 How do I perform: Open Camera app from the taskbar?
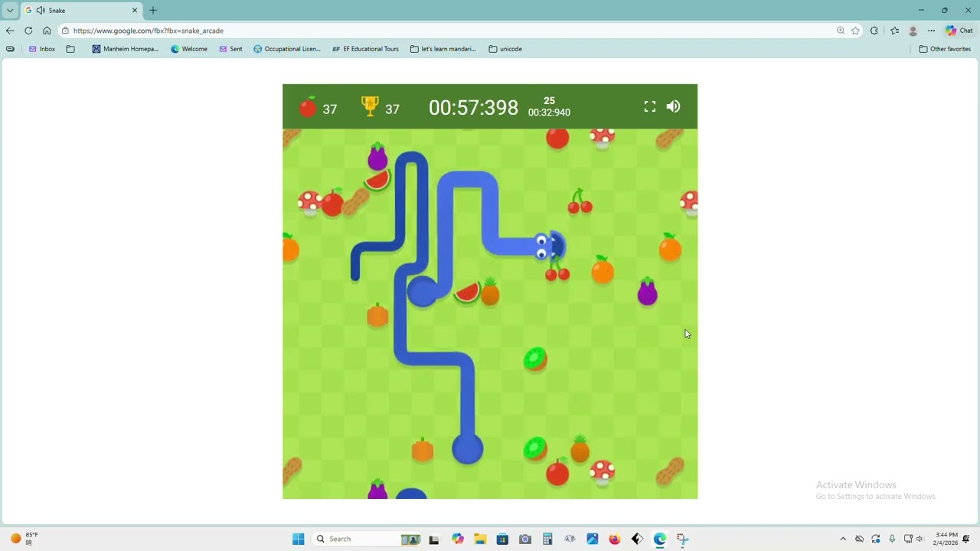click(525, 539)
